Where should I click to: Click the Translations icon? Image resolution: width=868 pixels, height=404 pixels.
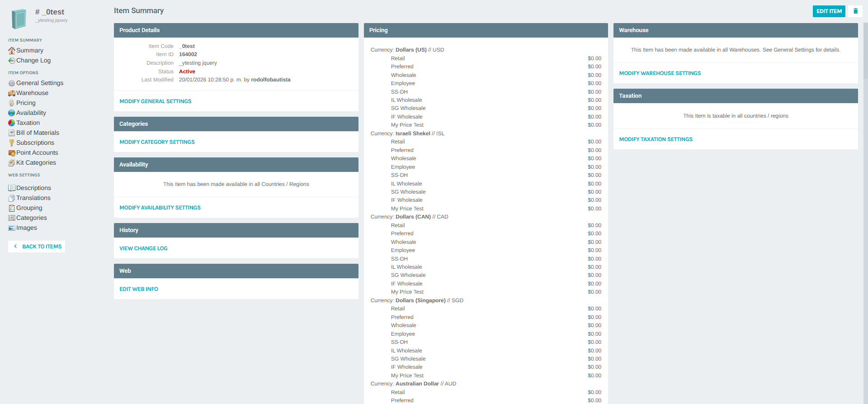click(12, 198)
